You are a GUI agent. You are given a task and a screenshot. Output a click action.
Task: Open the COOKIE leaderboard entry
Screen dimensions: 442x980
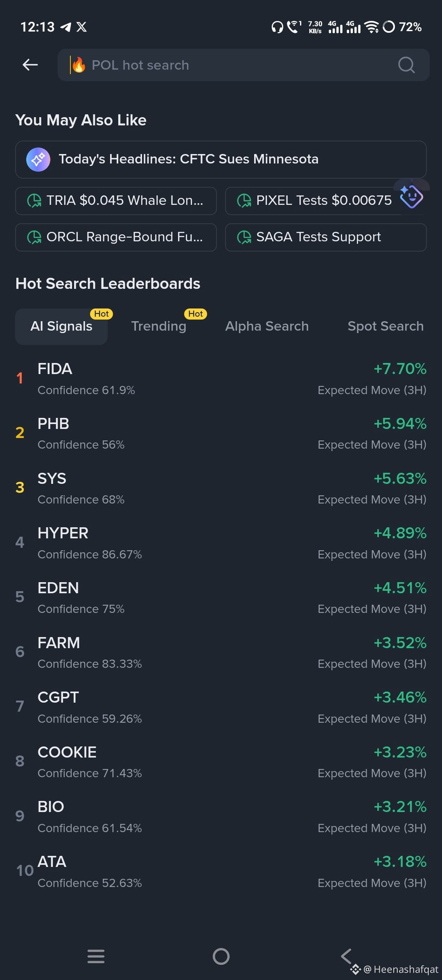[x=221, y=762]
